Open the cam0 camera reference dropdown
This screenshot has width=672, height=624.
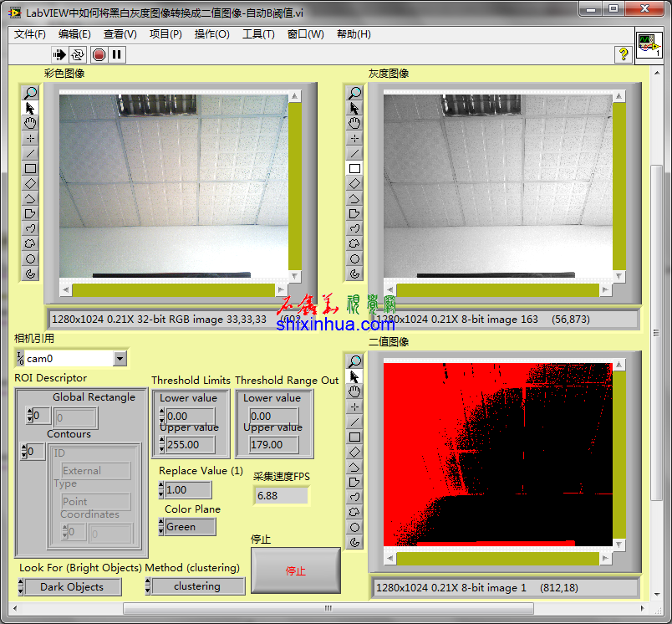[120, 359]
